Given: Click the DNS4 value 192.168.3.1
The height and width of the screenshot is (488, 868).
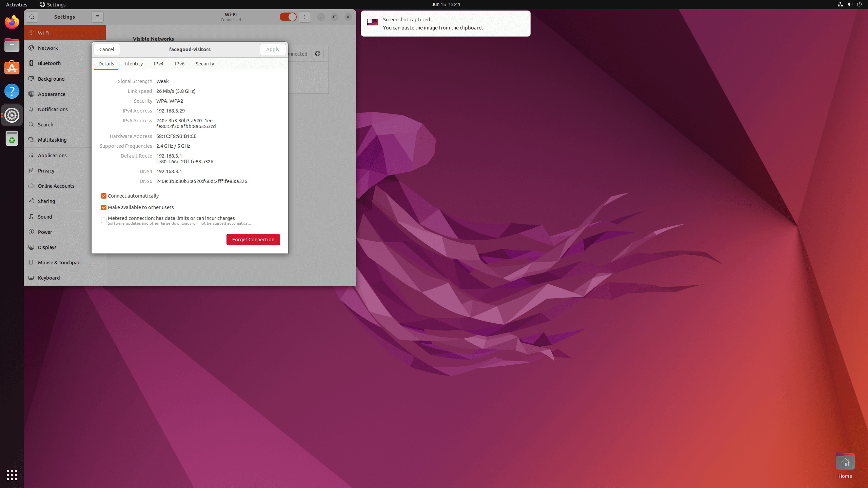Looking at the screenshot, I should pyautogui.click(x=169, y=171).
